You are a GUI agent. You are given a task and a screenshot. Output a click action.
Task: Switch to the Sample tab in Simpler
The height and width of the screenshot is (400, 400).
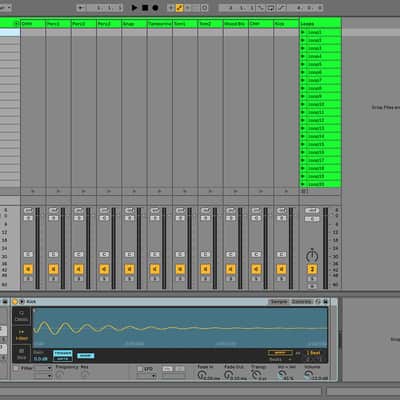pos(279,302)
